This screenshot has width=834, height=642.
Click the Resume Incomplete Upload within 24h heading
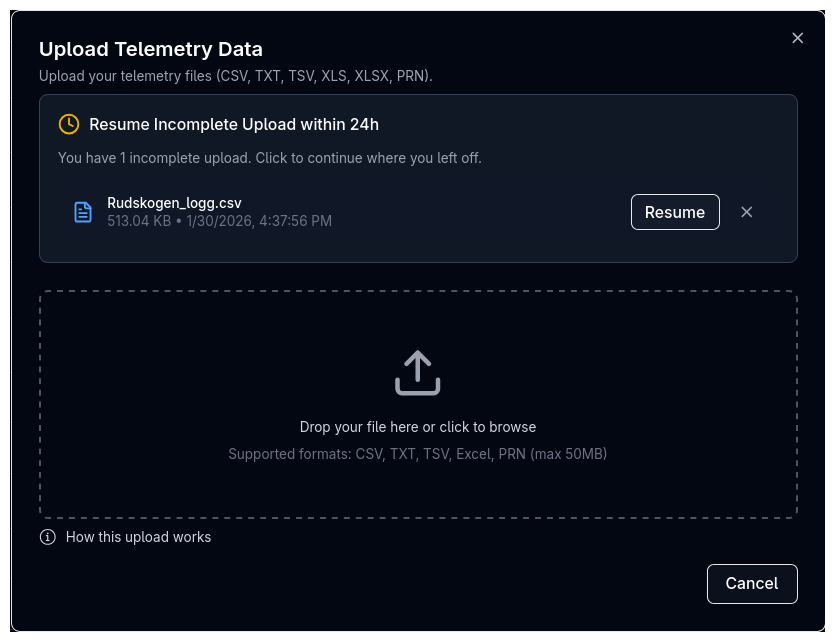point(234,125)
